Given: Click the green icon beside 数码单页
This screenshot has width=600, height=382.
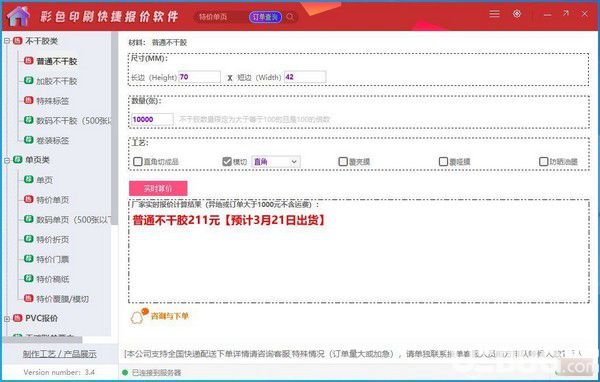Looking at the screenshot, I should pyautogui.click(x=29, y=219).
